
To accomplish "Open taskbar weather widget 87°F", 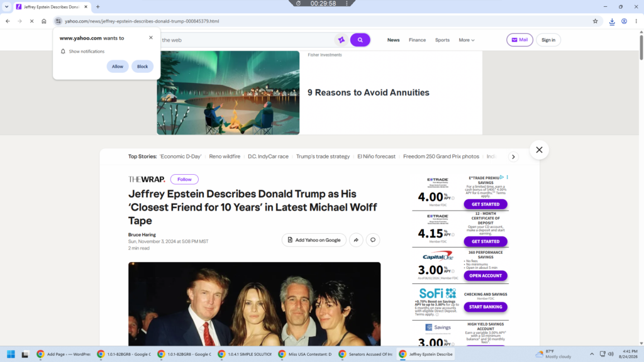I will [x=553, y=354].
